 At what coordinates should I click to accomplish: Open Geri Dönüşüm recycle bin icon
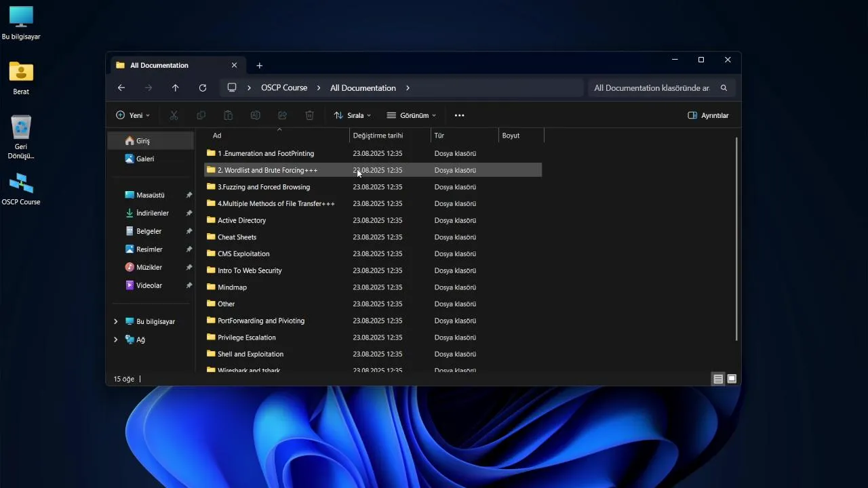21,136
